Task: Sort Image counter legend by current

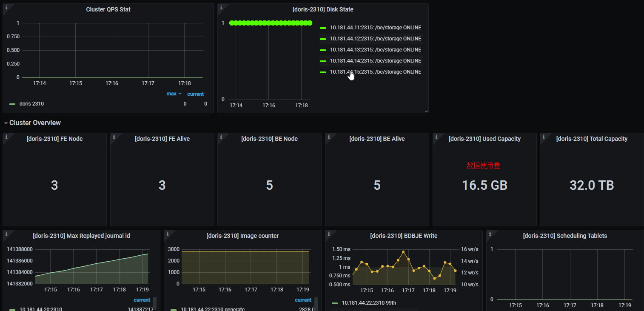Action: (303, 300)
